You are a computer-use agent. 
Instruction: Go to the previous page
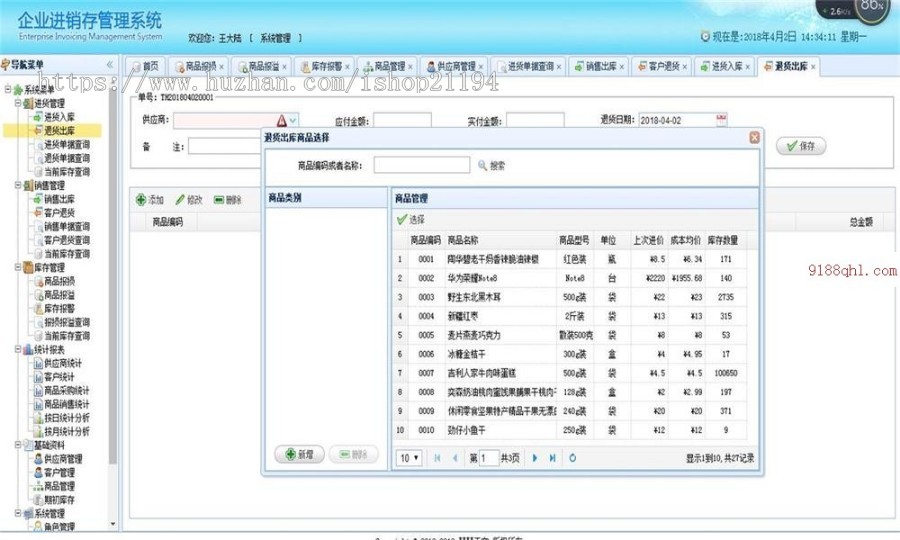click(455, 458)
